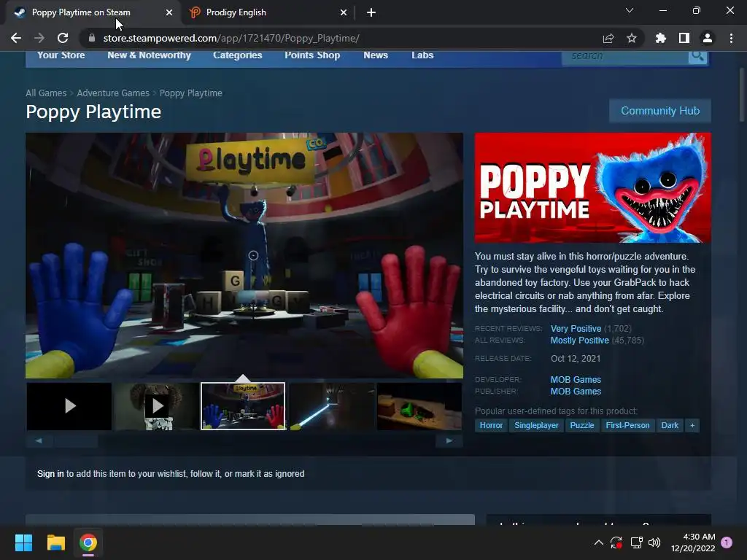
Task: Reload the Steam page
Action: pyautogui.click(x=63, y=38)
